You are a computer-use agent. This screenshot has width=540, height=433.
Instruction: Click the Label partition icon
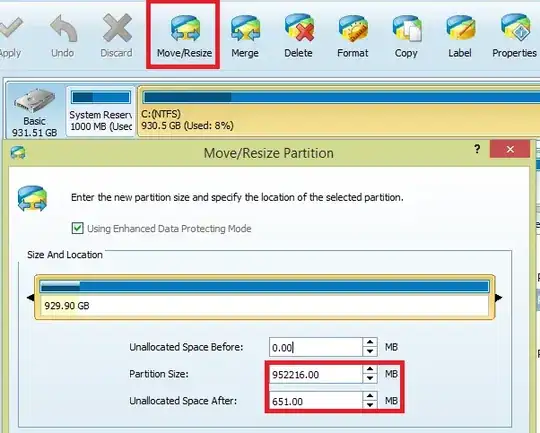(460, 28)
